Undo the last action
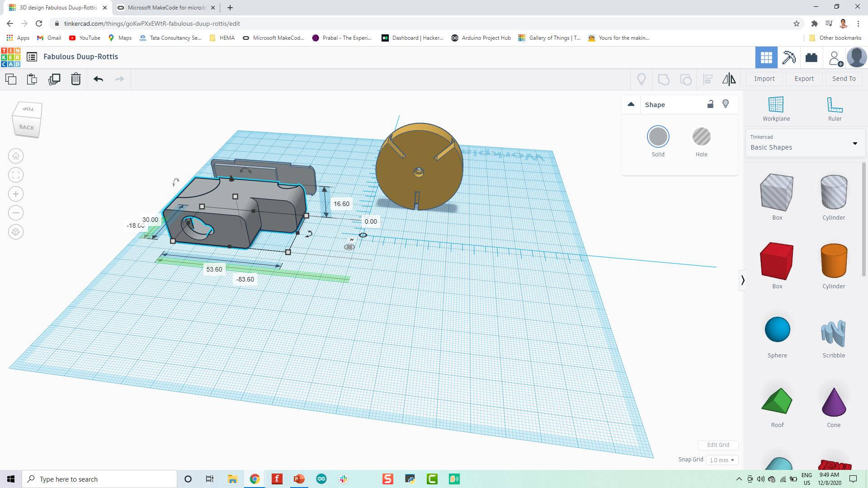The width and height of the screenshot is (868, 488). click(98, 79)
